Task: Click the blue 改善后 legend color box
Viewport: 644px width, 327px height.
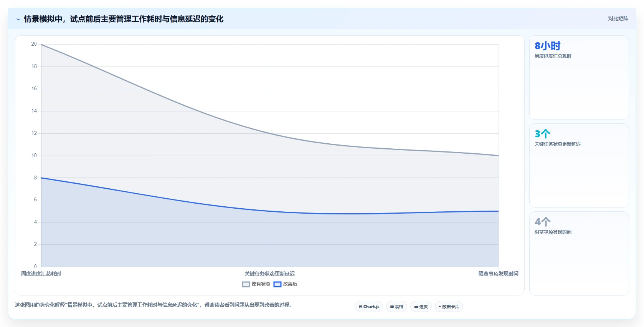Action: point(277,284)
